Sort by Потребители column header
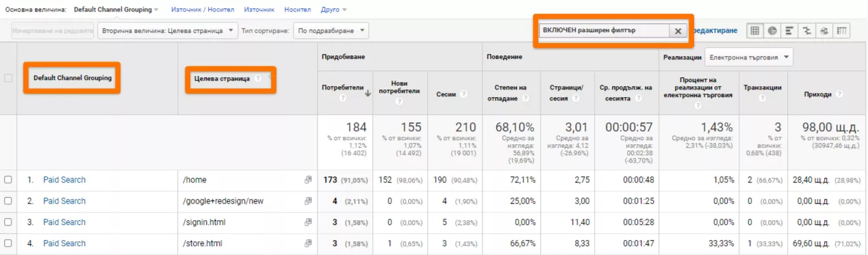868x255 pixels. coord(342,87)
